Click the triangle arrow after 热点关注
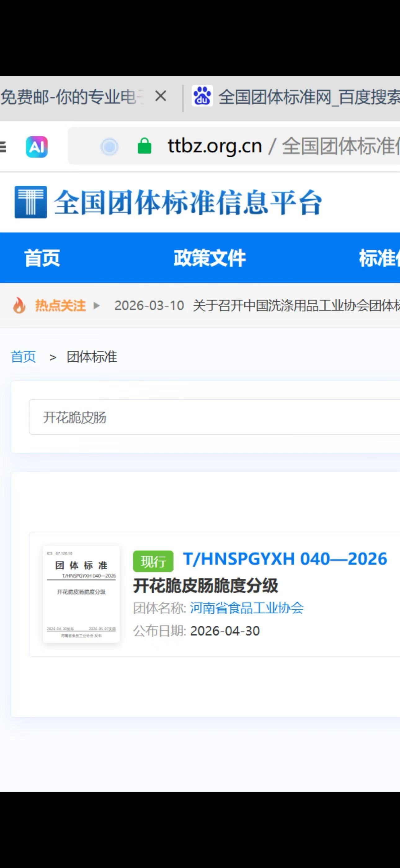This screenshot has width=400, height=868. (97, 305)
